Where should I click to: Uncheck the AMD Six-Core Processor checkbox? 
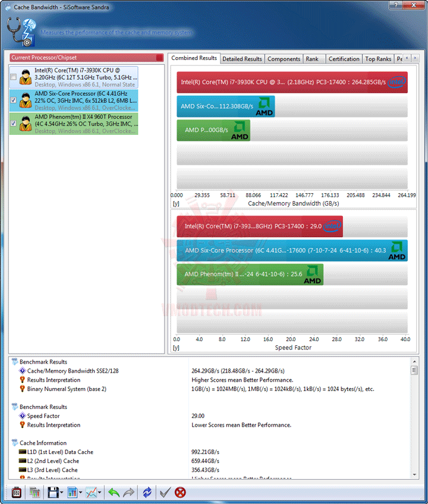click(13, 100)
